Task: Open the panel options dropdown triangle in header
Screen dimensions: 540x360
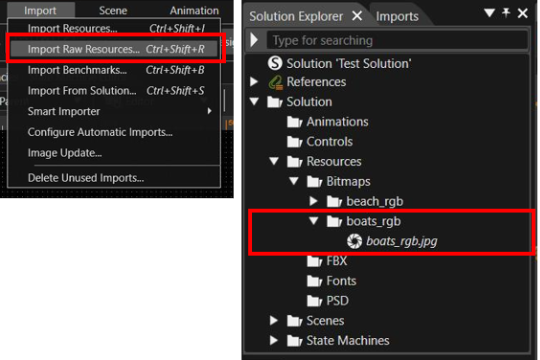Action: (489, 13)
